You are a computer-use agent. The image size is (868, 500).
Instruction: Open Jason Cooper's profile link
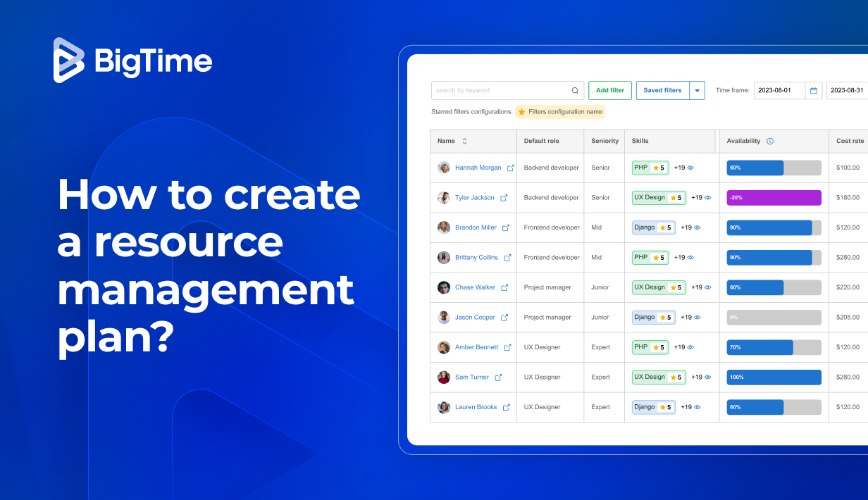point(475,318)
